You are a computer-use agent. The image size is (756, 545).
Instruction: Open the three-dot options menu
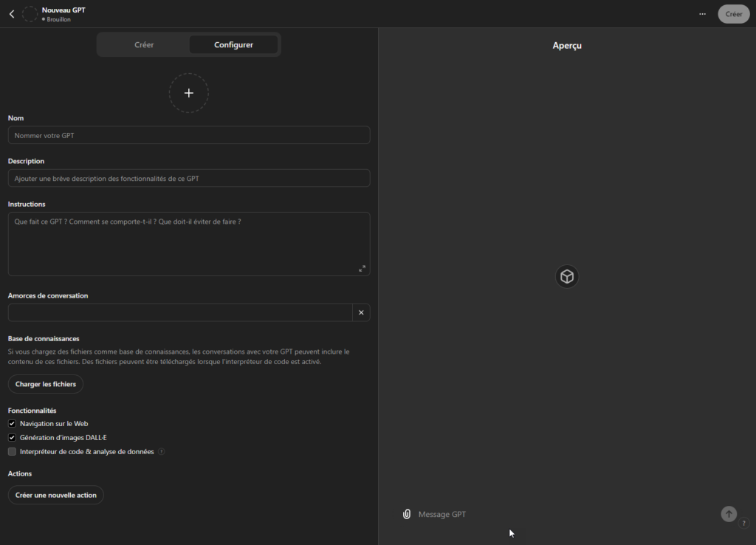coord(702,14)
